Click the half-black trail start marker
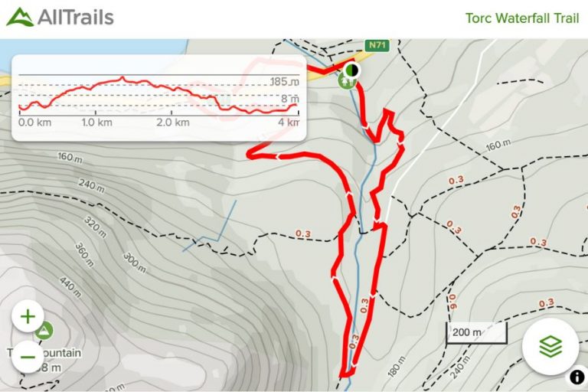This screenshot has height=392, width=588. click(351, 70)
